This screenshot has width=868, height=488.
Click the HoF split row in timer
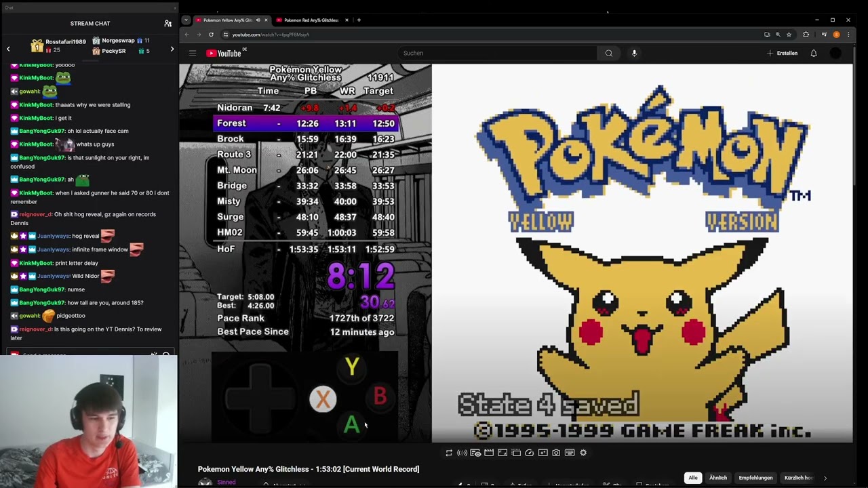tap(305, 249)
